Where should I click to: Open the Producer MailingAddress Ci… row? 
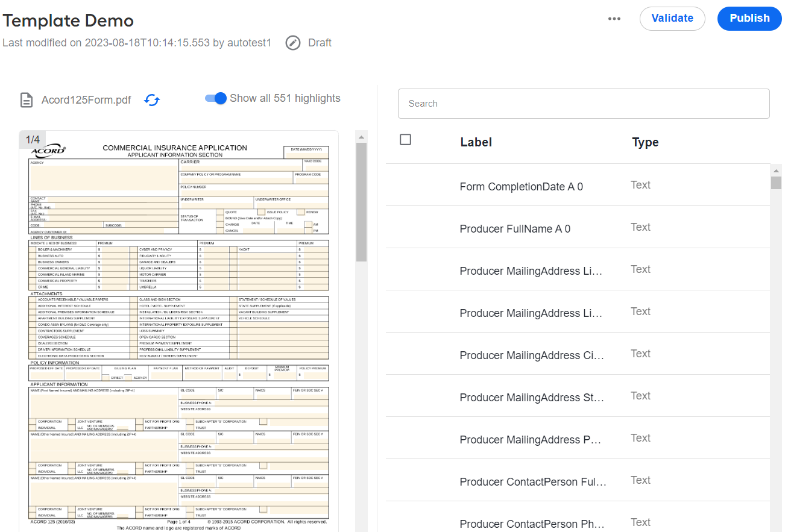(578, 354)
